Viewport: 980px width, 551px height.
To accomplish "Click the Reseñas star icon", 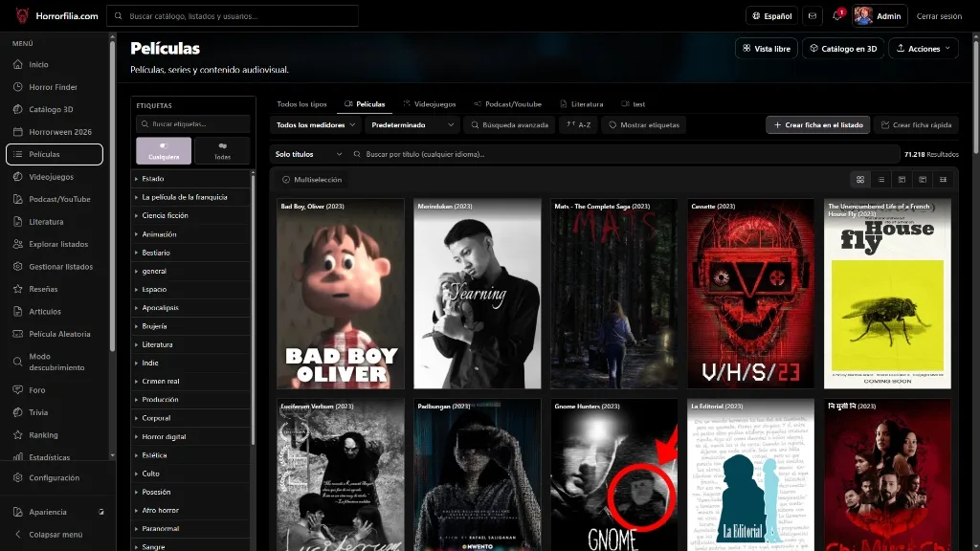I will point(17,289).
